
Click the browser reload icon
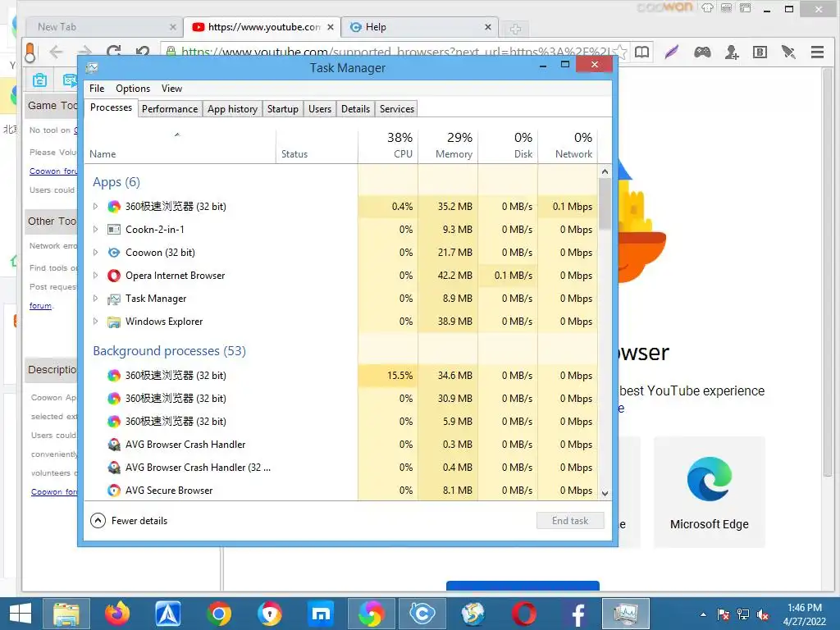[113, 52]
